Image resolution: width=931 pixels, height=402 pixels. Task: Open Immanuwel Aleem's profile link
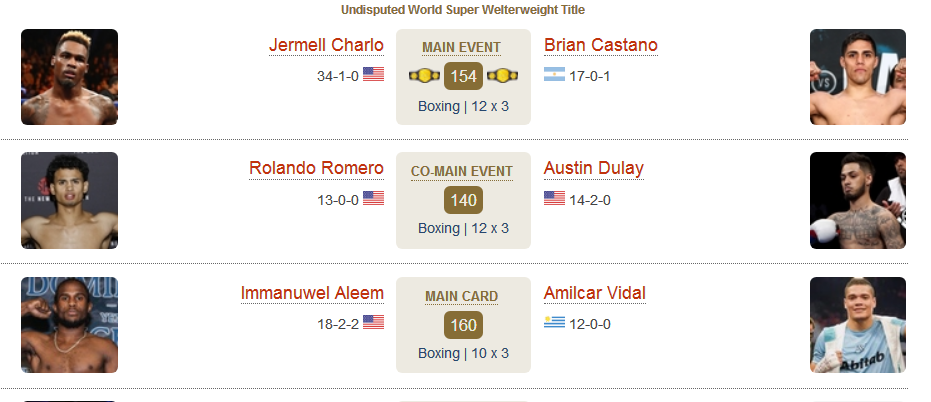tap(312, 293)
